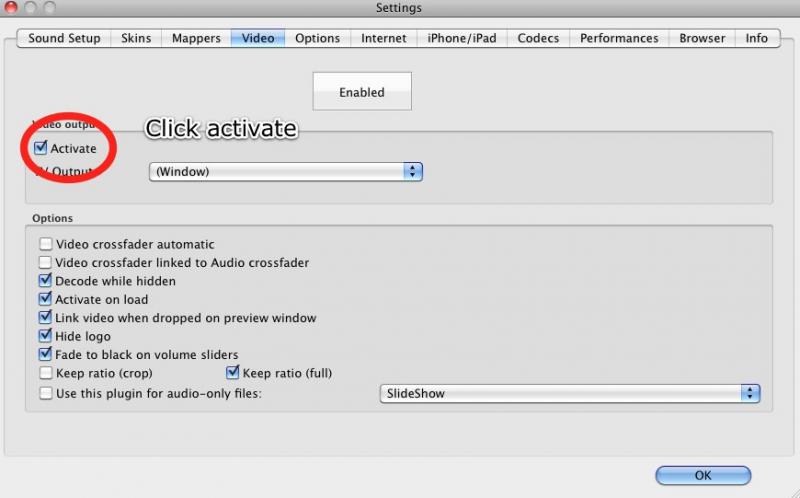
Task: Open the TV Output (Window) dropdown
Action: click(x=286, y=171)
